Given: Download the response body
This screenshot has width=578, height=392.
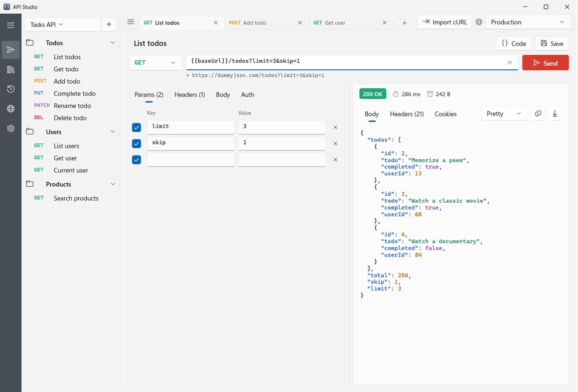Looking at the screenshot, I should (555, 114).
